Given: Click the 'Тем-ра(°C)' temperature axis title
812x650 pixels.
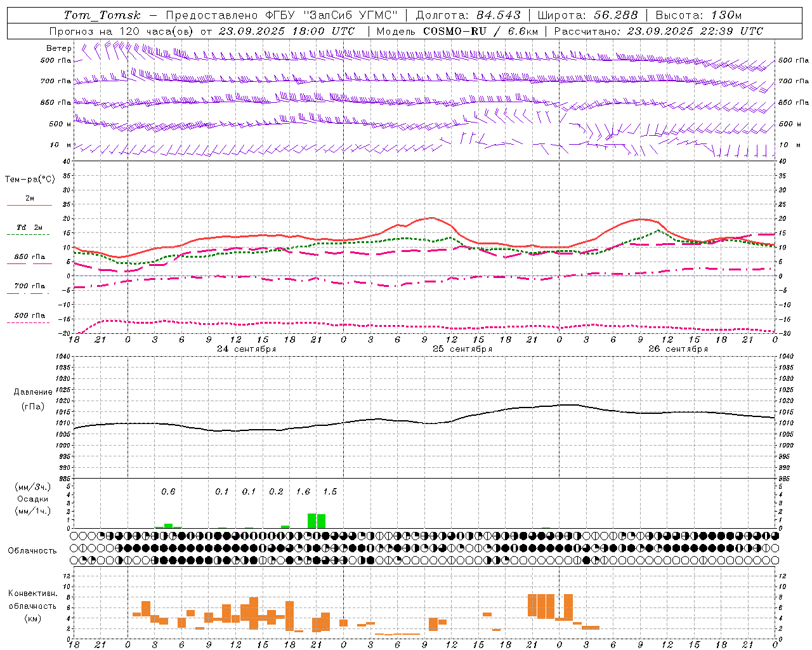Looking at the screenshot, I should click(30, 180).
